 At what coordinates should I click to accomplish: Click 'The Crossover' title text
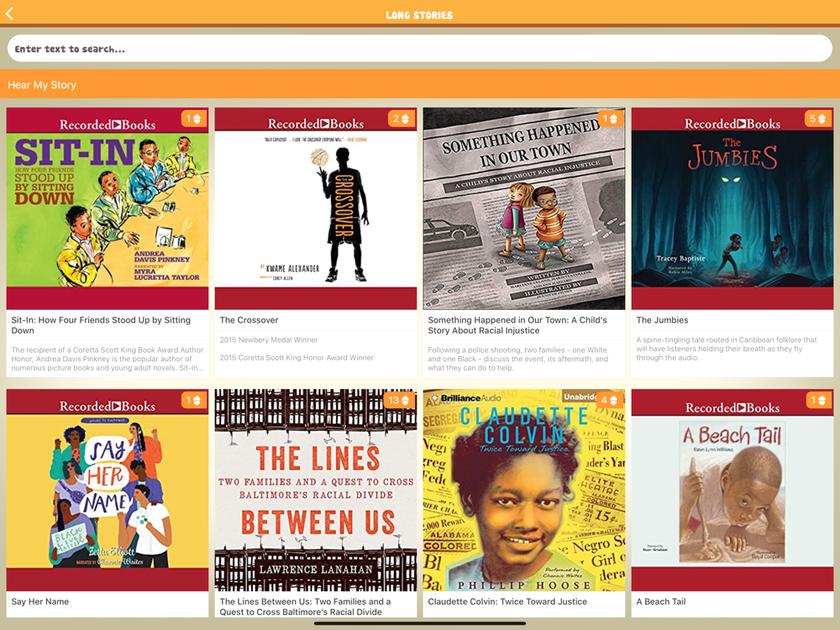point(249,320)
